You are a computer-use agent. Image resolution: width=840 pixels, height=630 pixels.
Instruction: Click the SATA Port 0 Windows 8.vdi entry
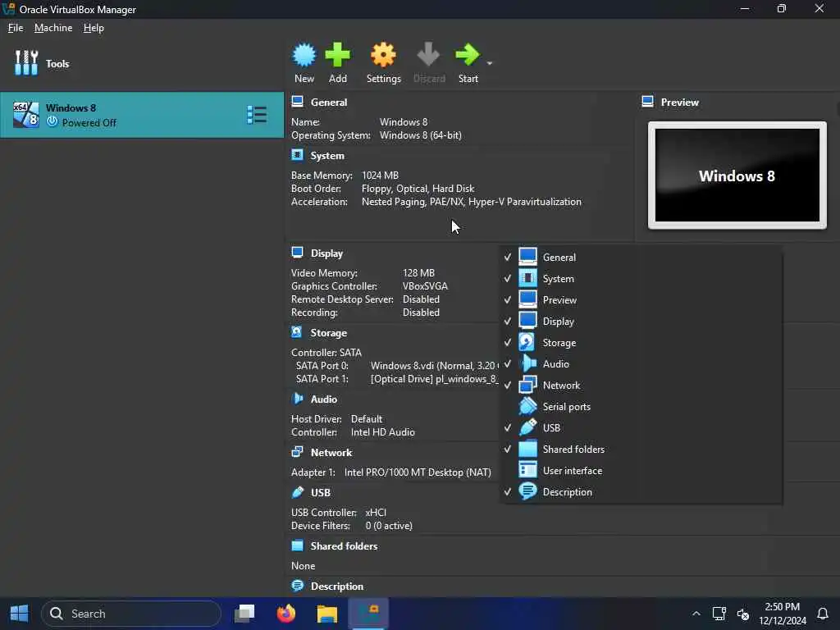tap(433, 366)
